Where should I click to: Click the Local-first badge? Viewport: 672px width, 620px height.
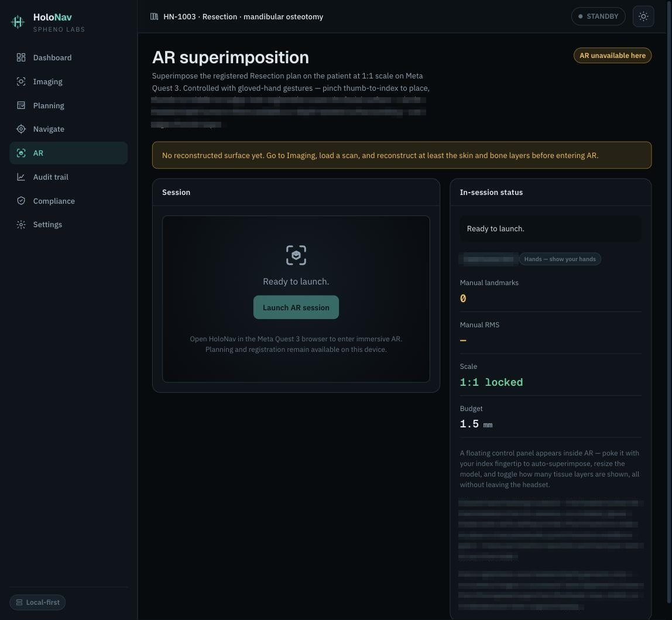tap(37, 602)
